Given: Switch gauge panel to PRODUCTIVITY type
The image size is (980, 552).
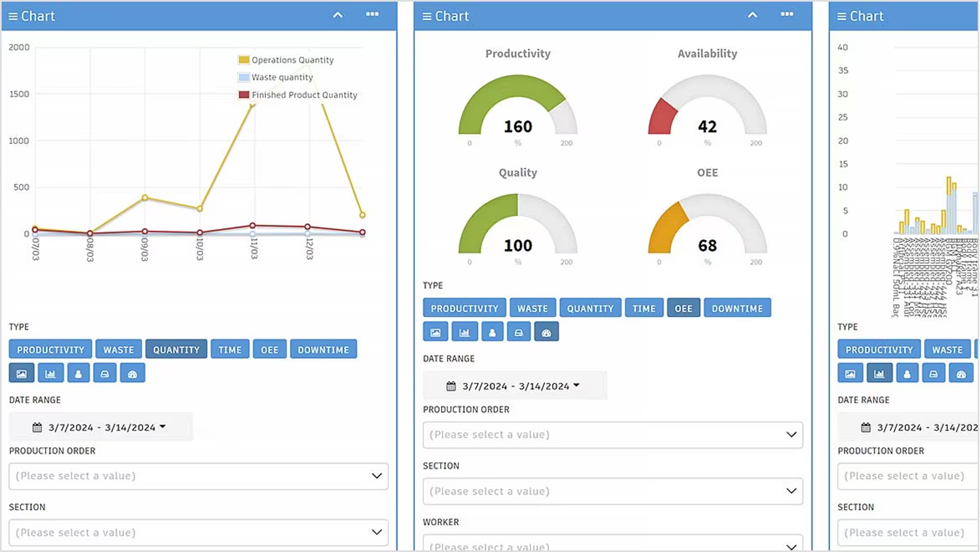Looking at the screenshot, I should click(x=465, y=308).
